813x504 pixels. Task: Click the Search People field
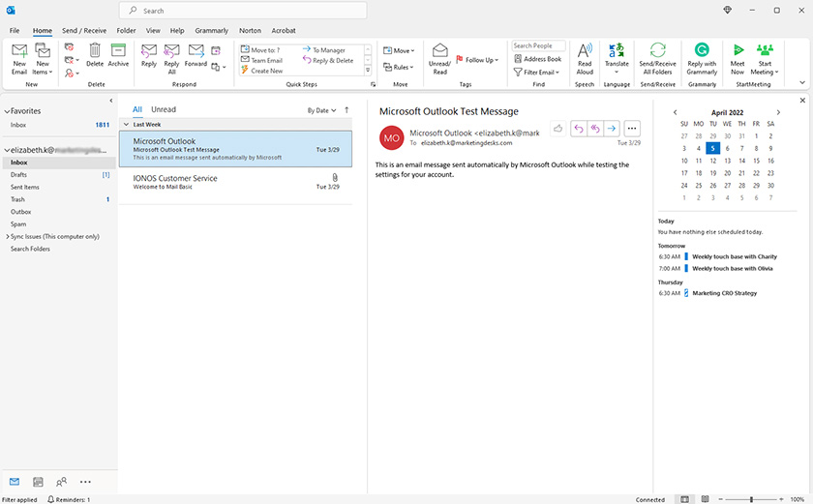click(538, 45)
